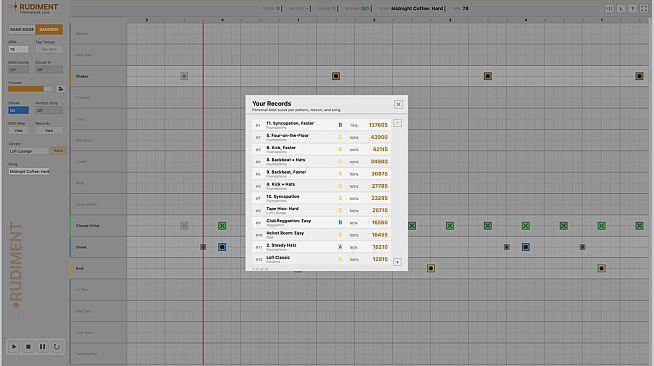Click the A grade on the Steady Hats record
Viewport: 654px width, 366px height.
point(340,247)
